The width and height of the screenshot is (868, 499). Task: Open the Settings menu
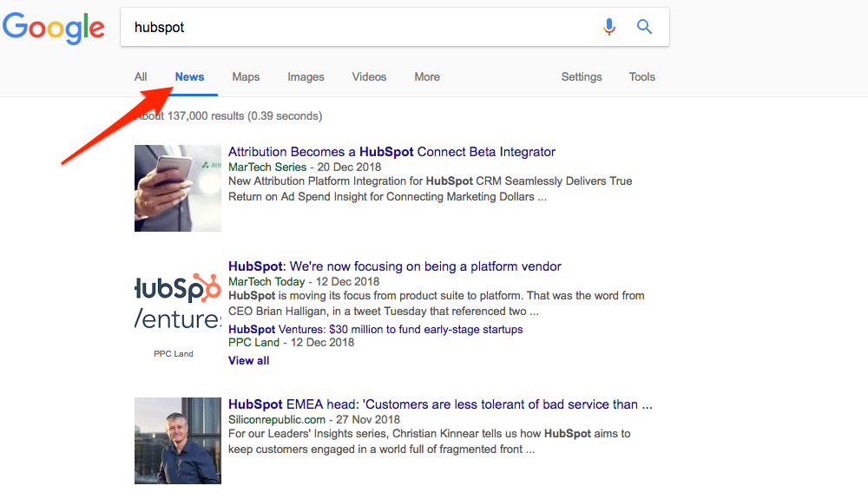coord(582,77)
